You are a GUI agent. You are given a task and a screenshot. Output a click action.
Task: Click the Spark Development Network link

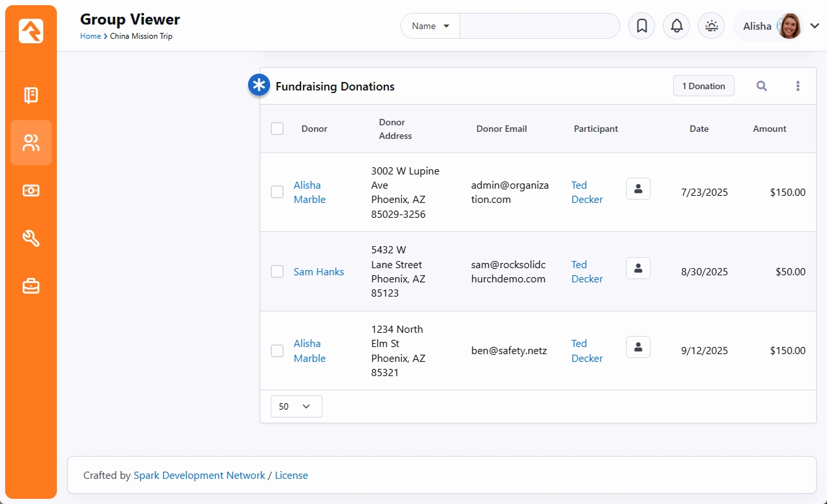(x=199, y=476)
